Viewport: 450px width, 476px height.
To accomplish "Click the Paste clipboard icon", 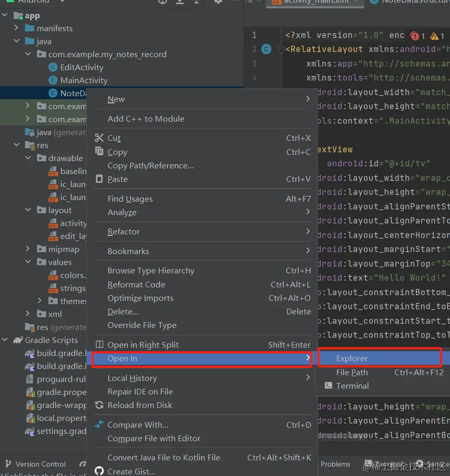I will click(x=99, y=179).
